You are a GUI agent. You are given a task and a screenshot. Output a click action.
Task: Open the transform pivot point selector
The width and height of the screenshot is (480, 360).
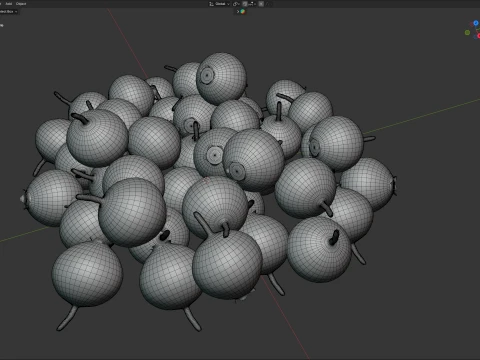[236, 4]
